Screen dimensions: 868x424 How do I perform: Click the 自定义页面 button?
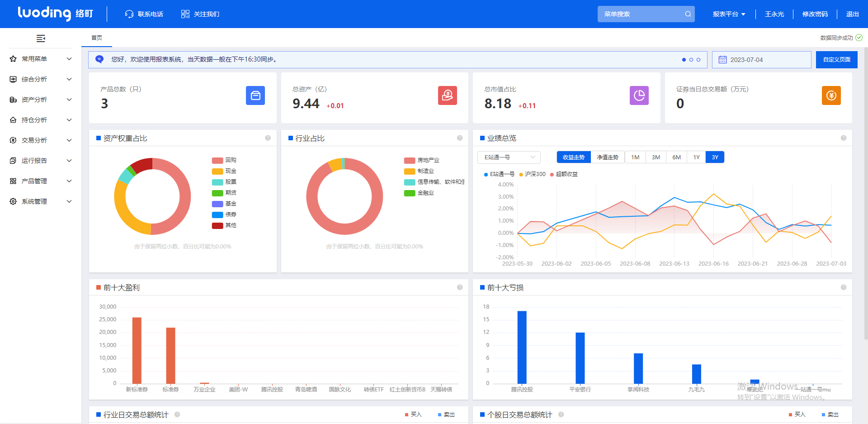837,60
